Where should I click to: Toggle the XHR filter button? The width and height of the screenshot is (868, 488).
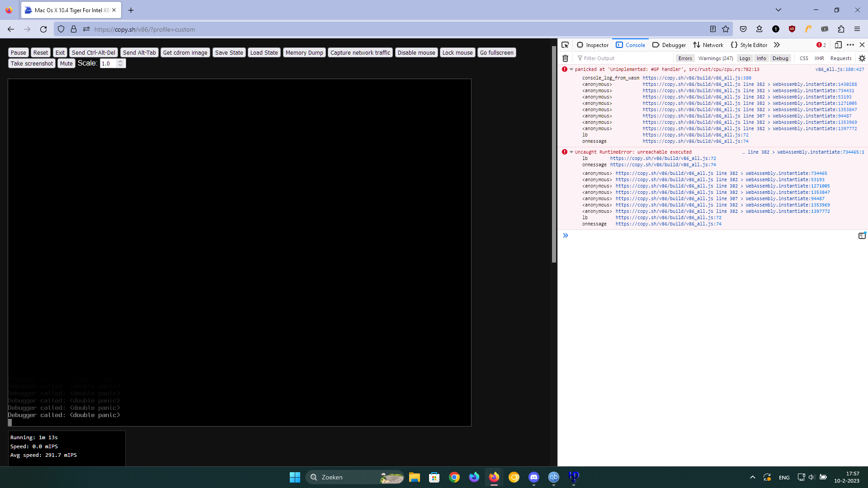coord(819,58)
